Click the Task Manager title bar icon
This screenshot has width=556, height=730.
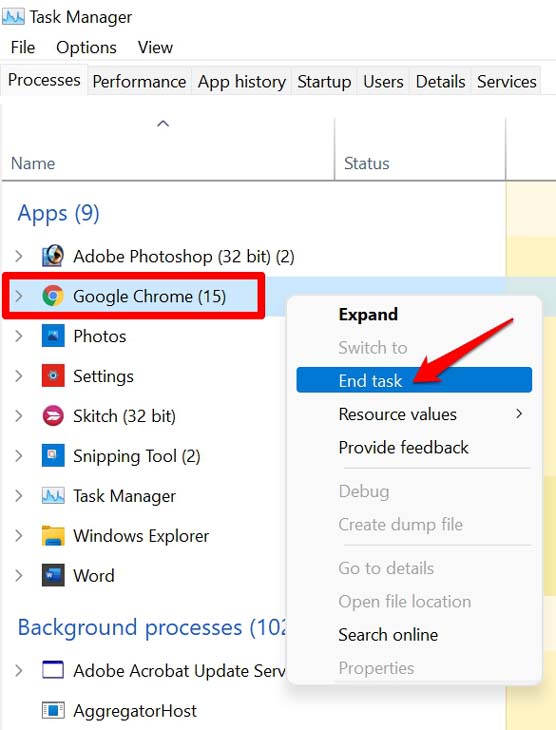[x=13, y=17]
